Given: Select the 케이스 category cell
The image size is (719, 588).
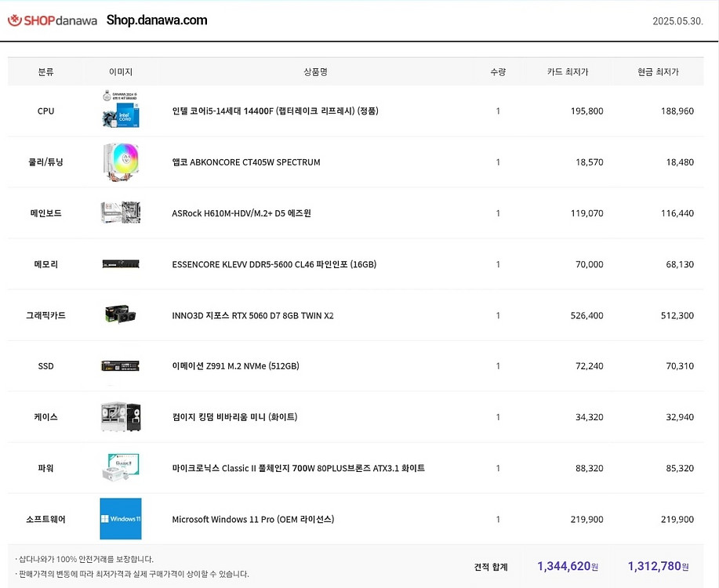Looking at the screenshot, I should tap(45, 417).
